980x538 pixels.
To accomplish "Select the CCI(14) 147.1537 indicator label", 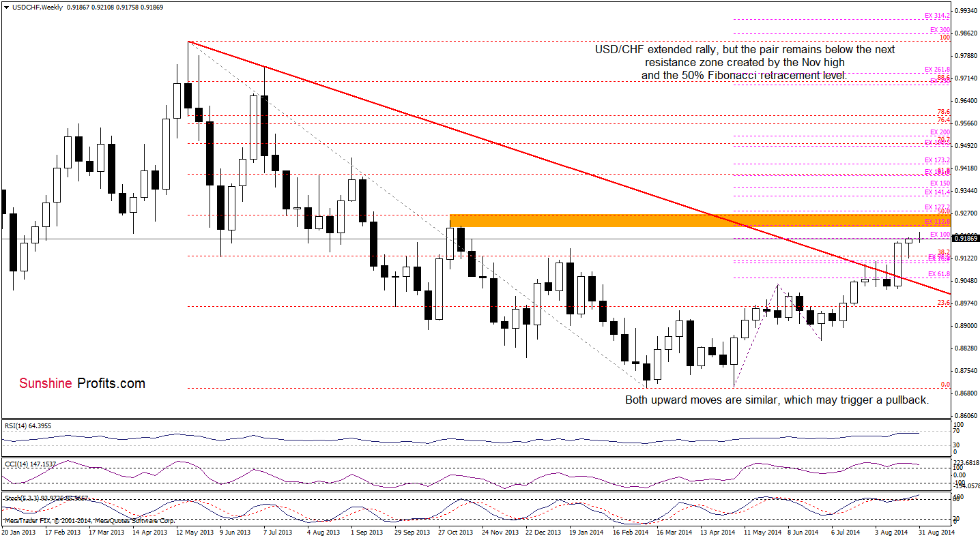I will [x=29, y=463].
